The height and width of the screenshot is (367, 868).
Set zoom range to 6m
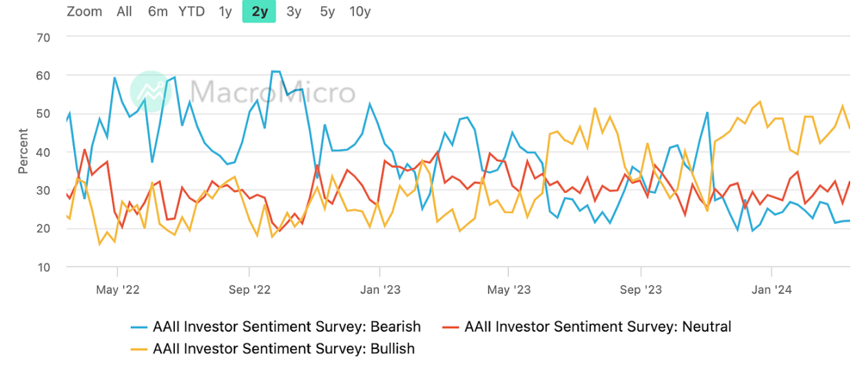(158, 11)
